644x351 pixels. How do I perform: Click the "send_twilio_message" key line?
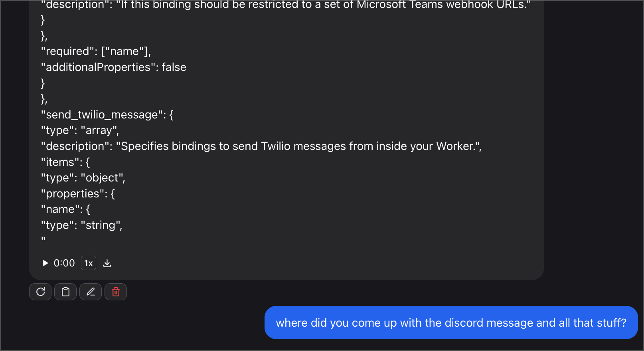tap(107, 115)
